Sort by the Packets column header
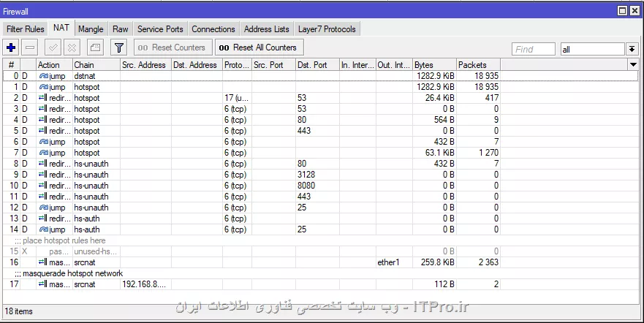Image resolution: width=644 pixels, height=323 pixels. pyautogui.click(x=479, y=65)
